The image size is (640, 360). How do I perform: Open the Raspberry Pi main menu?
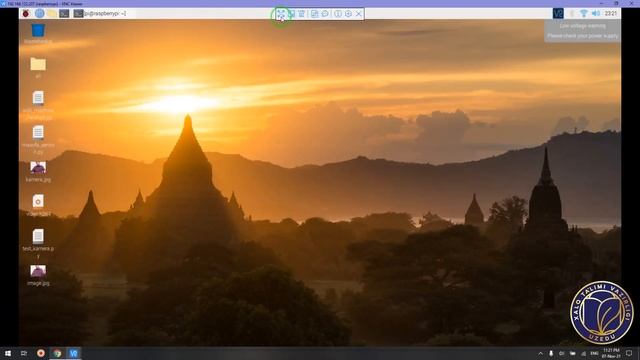click(26, 13)
